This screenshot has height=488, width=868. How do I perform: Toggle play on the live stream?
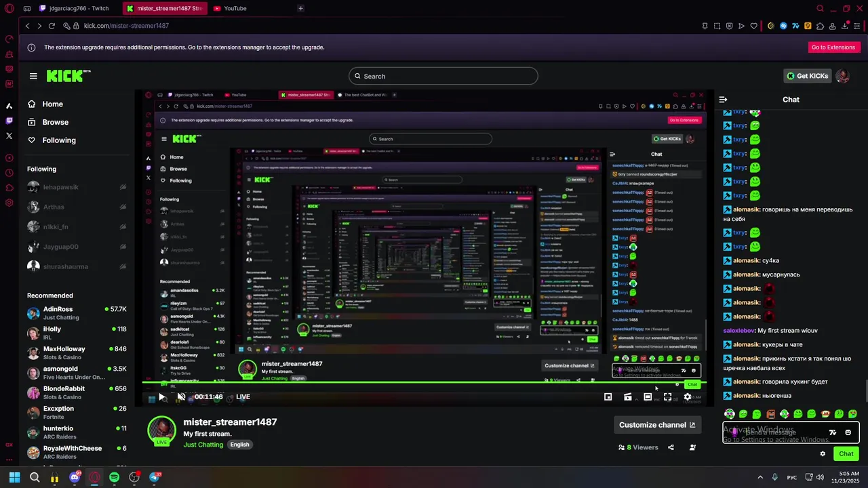click(x=161, y=397)
